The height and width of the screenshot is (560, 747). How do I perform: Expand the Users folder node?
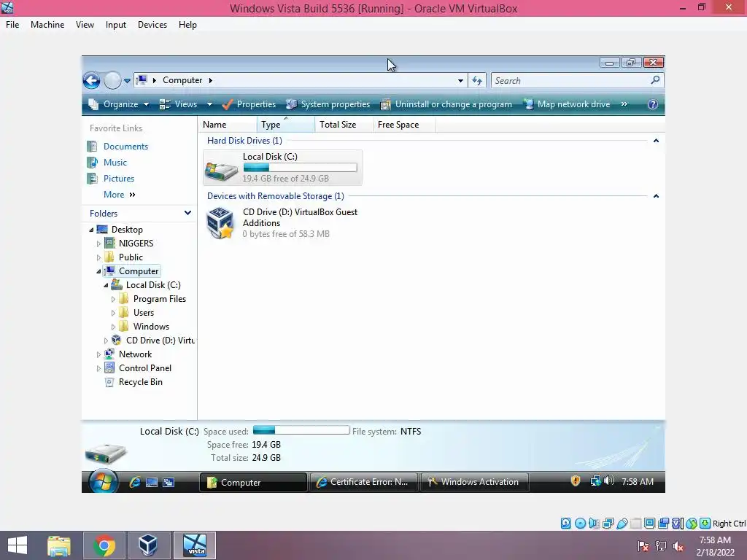[x=113, y=313]
